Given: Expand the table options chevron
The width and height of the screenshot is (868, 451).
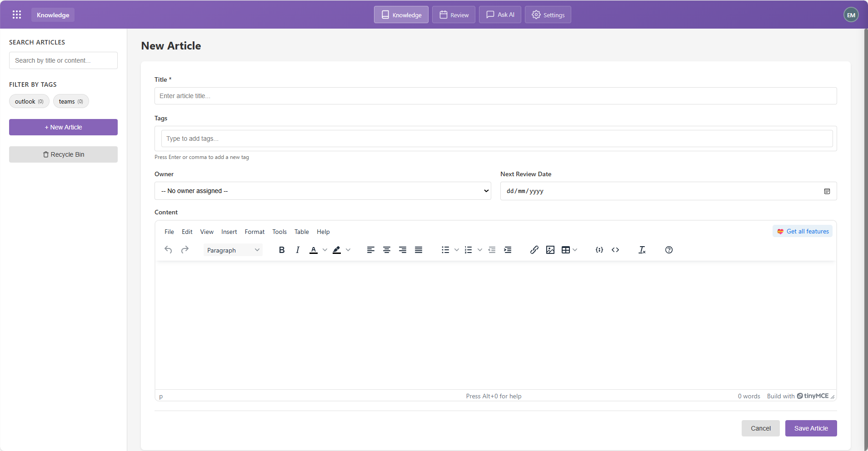Looking at the screenshot, I should pos(575,250).
